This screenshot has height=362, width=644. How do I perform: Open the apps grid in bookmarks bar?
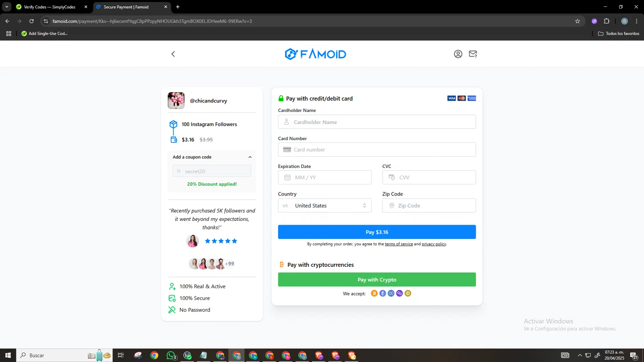(x=9, y=33)
